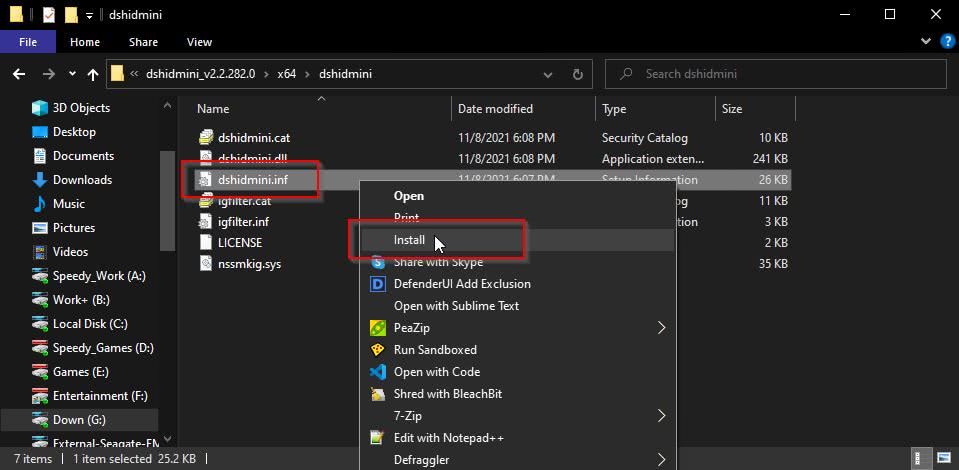The width and height of the screenshot is (959, 470).
Task: Open the View ribbon tab
Action: [x=199, y=42]
